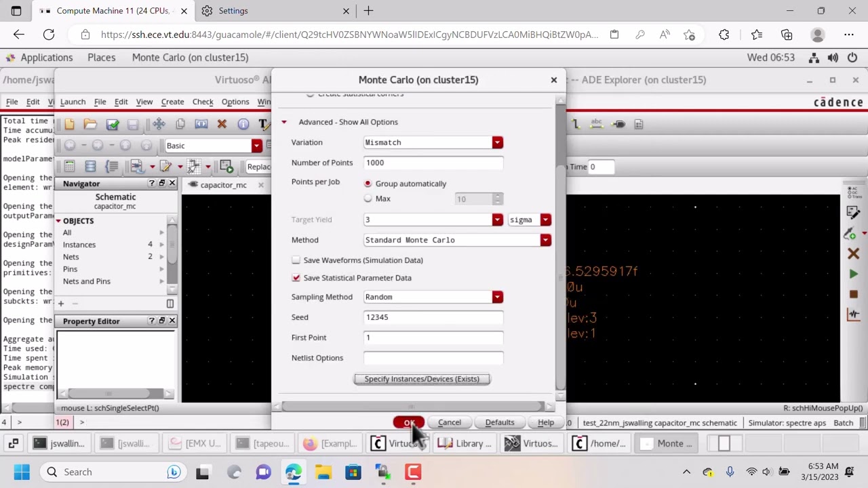Click the Cancel button in Monte Carlo dialog
This screenshot has height=488, width=868.
(450, 422)
